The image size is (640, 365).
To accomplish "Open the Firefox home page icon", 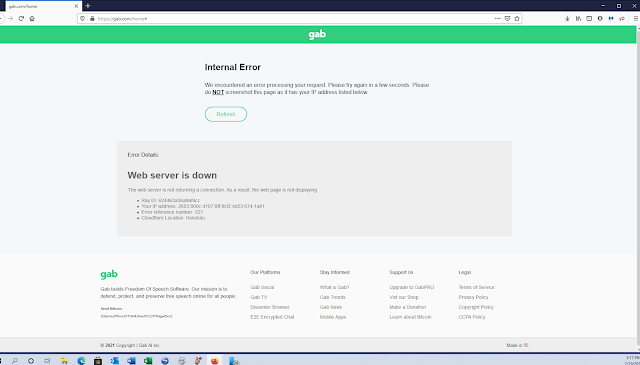I will (x=32, y=18).
